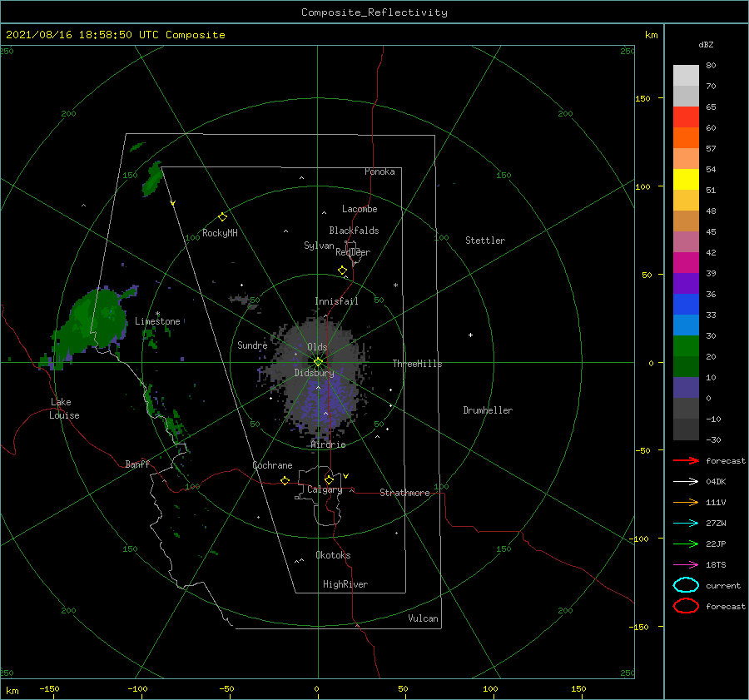Click the Calgary city label

(x=325, y=489)
